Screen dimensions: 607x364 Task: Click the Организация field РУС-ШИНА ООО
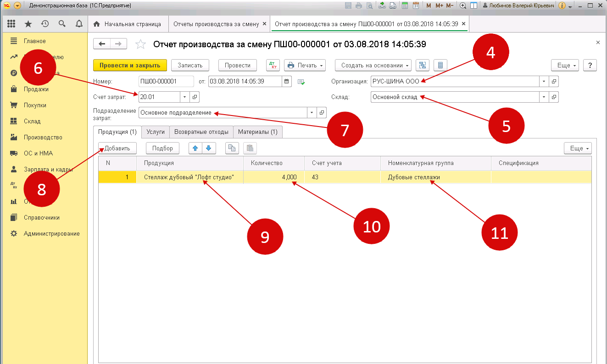click(x=454, y=82)
